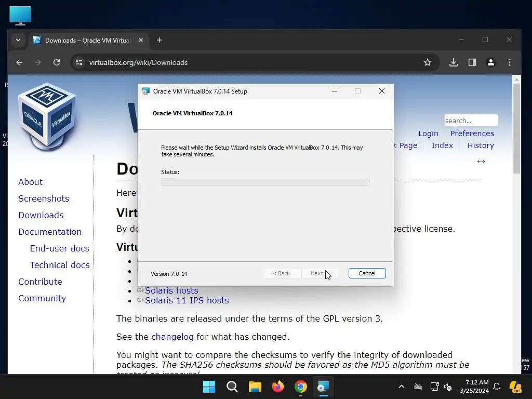Open Community in the sidebar

pyautogui.click(x=42, y=298)
